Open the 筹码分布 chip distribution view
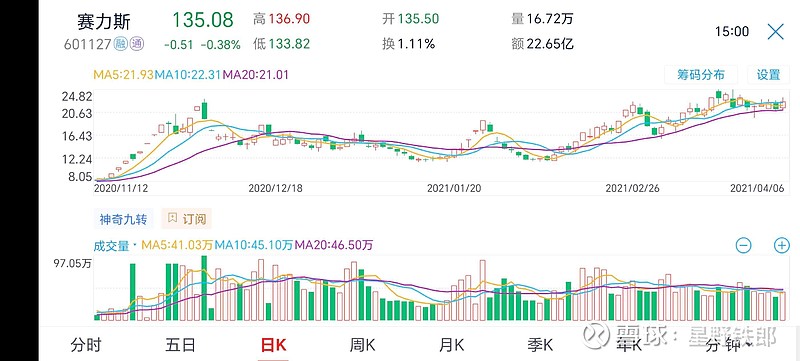The image size is (800, 361). [701, 74]
